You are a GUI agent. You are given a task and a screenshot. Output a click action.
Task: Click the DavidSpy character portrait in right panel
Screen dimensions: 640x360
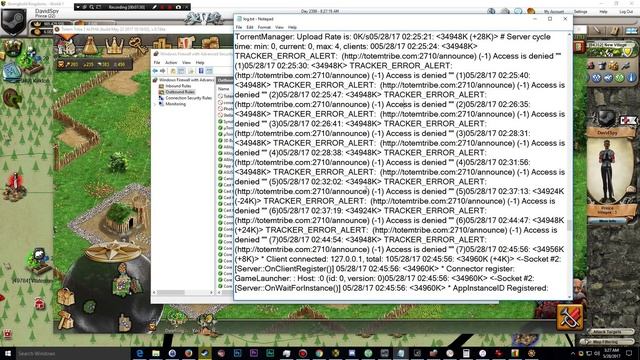[x=607, y=170]
